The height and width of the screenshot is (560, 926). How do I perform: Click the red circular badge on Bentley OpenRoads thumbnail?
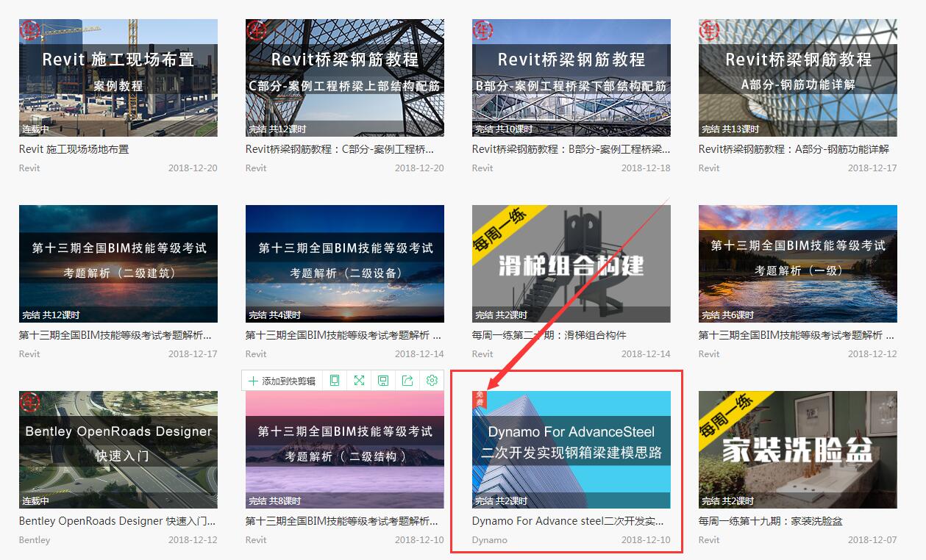[x=29, y=402]
